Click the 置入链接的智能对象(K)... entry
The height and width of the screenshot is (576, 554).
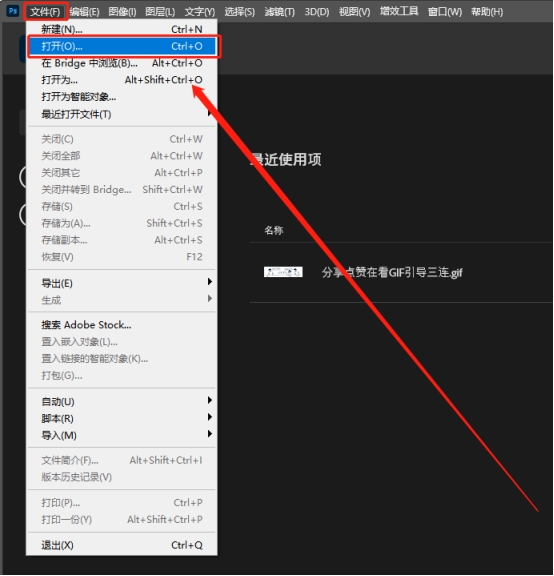coord(122,359)
